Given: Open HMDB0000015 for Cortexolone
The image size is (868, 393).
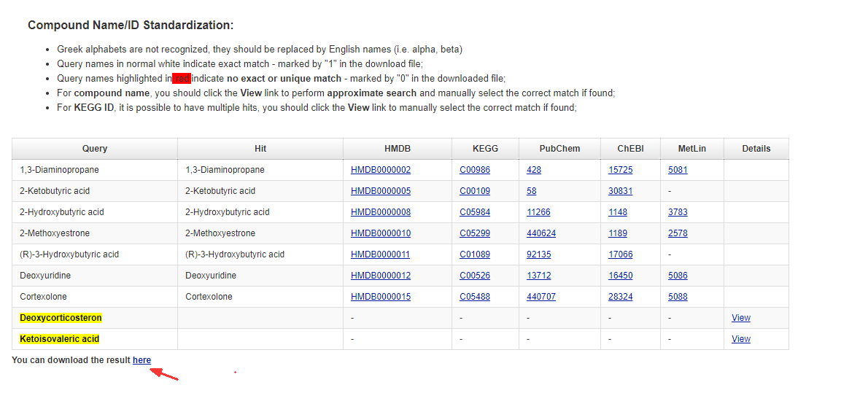Looking at the screenshot, I should click(x=380, y=297).
